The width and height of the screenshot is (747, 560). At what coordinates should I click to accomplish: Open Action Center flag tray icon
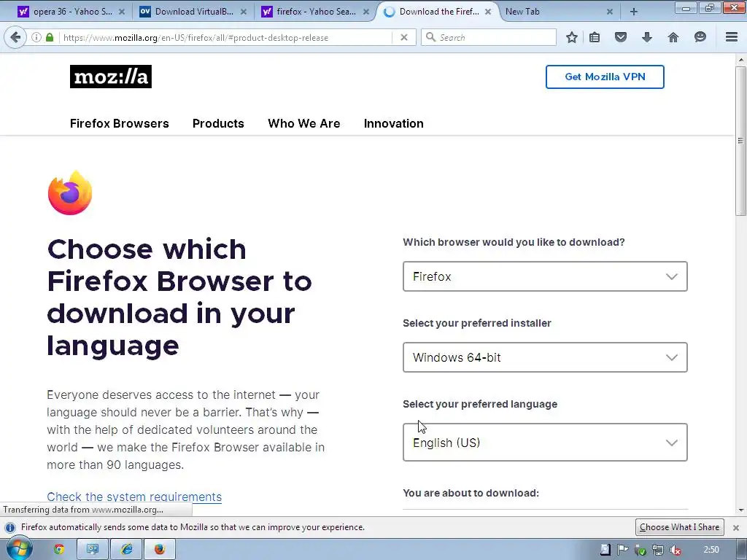click(x=622, y=550)
